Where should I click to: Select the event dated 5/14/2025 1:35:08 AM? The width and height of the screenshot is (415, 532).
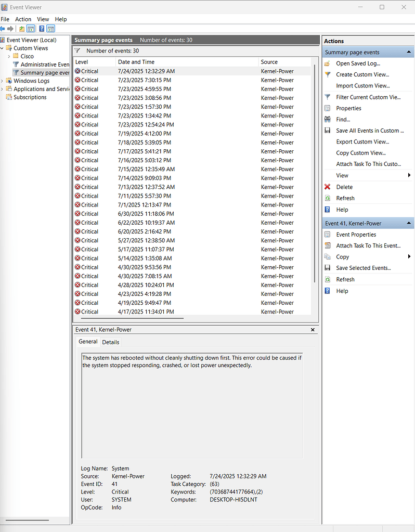[192, 258]
